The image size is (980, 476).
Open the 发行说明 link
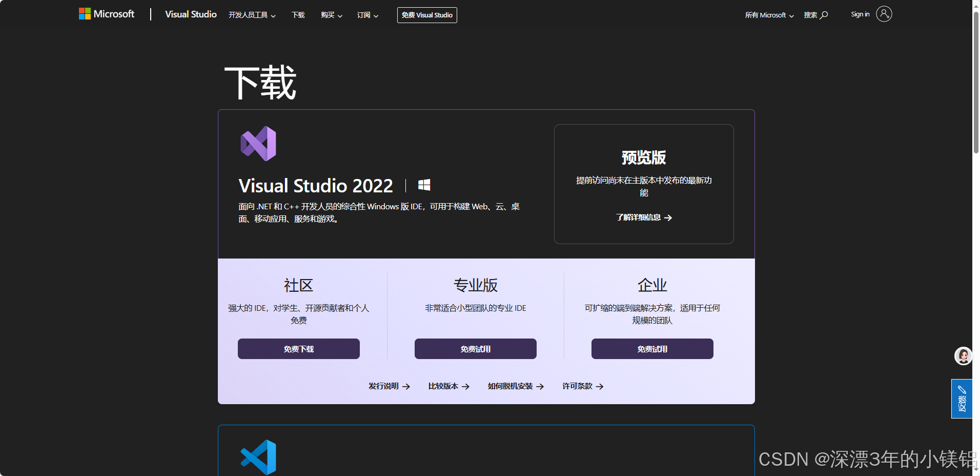pyautogui.click(x=389, y=386)
